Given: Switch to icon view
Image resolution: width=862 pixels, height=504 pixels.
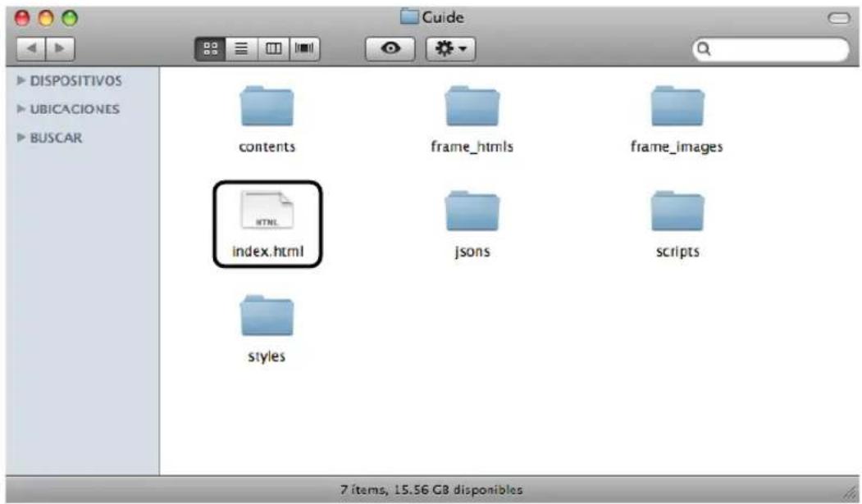Looking at the screenshot, I should (211, 48).
